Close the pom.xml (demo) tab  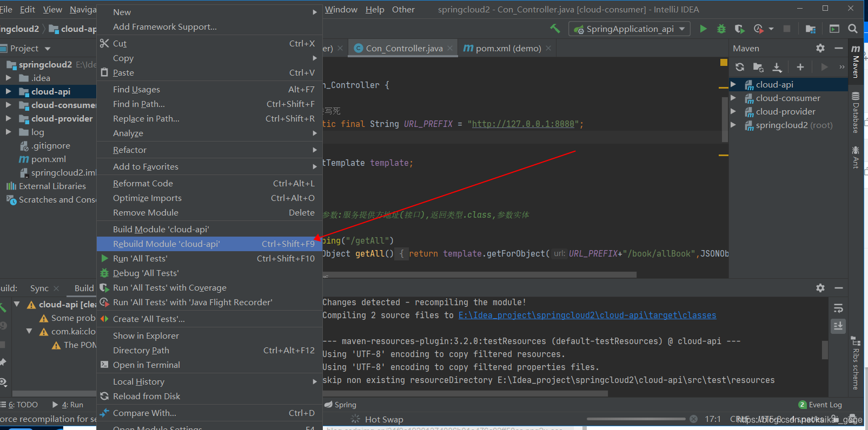(x=548, y=48)
